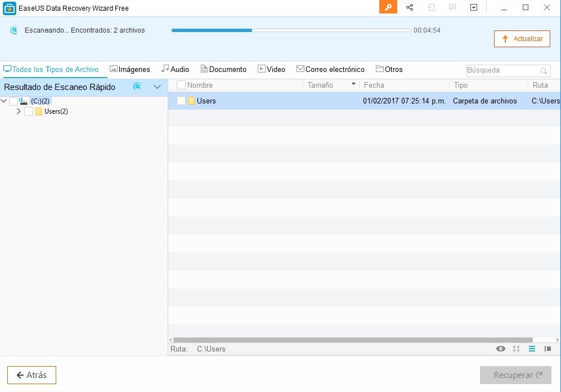561x392 pixels.
Task: Switch to list view icon
Action: pyautogui.click(x=532, y=349)
